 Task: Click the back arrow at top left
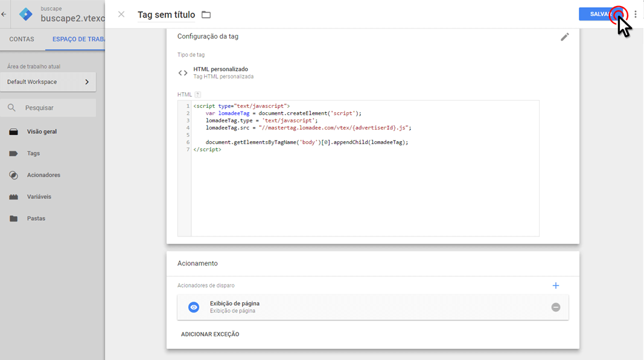(x=4, y=14)
